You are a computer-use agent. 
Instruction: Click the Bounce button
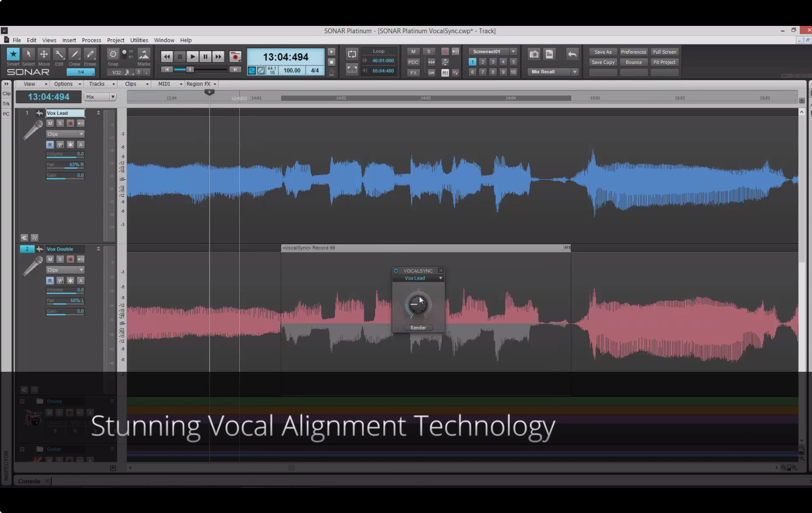(x=633, y=62)
